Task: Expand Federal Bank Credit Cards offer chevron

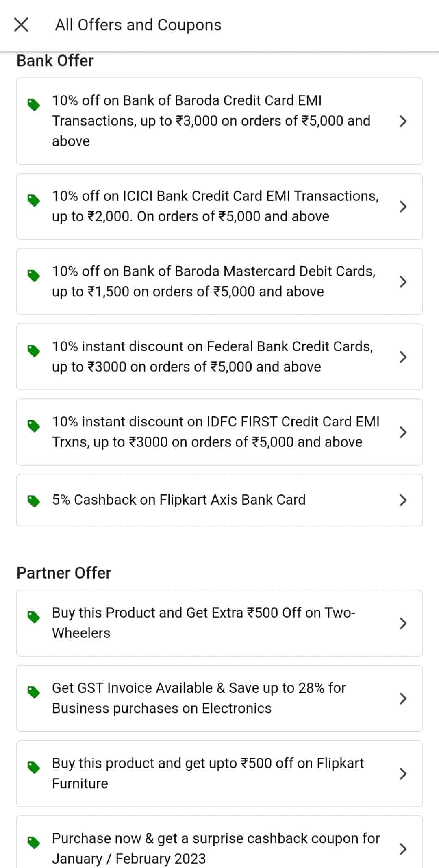Action: (x=403, y=357)
